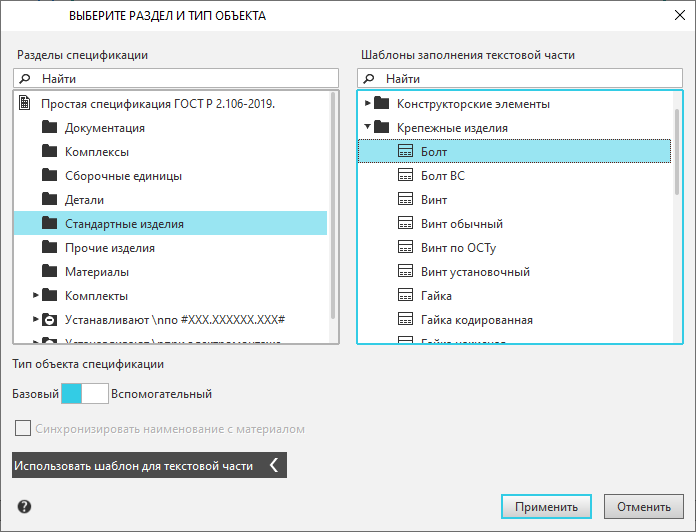This screenshot has height=532, width=696.
Task: Click the search field under Разделы спецификации
Action: [178, 78]
